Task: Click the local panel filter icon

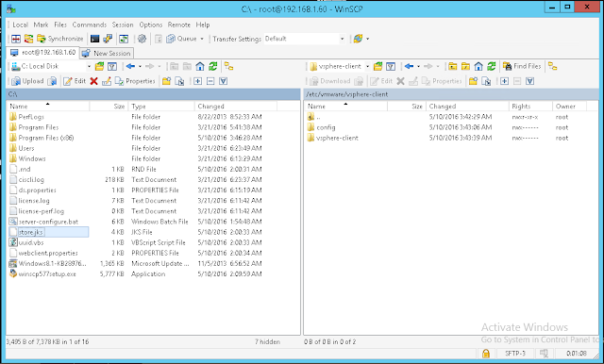Action: pos(112,67)
